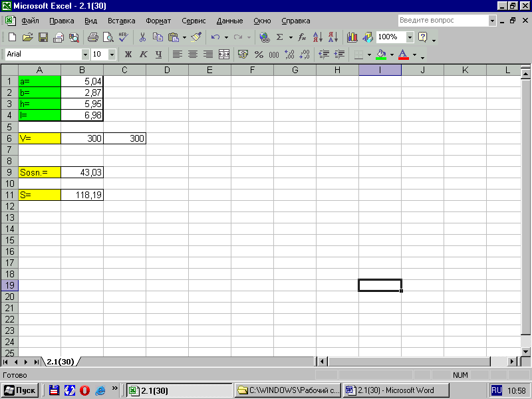The image size is (532, 399).
Task: Select cell B11 containing 118,19
Action: [82, 195]
